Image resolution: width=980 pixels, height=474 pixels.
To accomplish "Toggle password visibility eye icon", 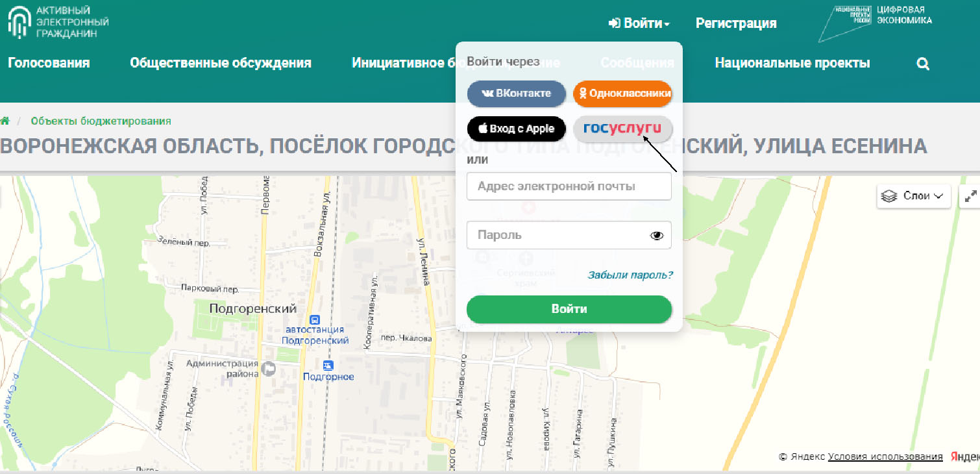I will click(657, 236).
